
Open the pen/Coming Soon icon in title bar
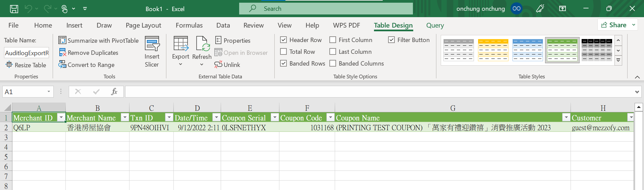click(x=540, y=8)
